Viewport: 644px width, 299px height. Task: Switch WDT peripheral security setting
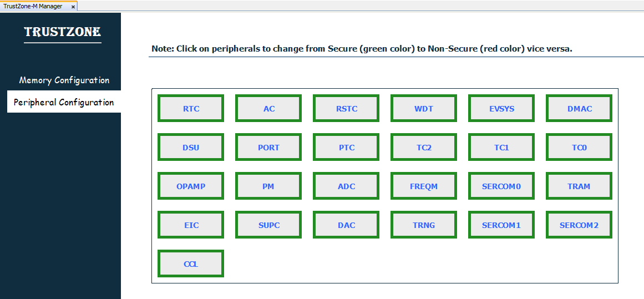click(424, 109)
